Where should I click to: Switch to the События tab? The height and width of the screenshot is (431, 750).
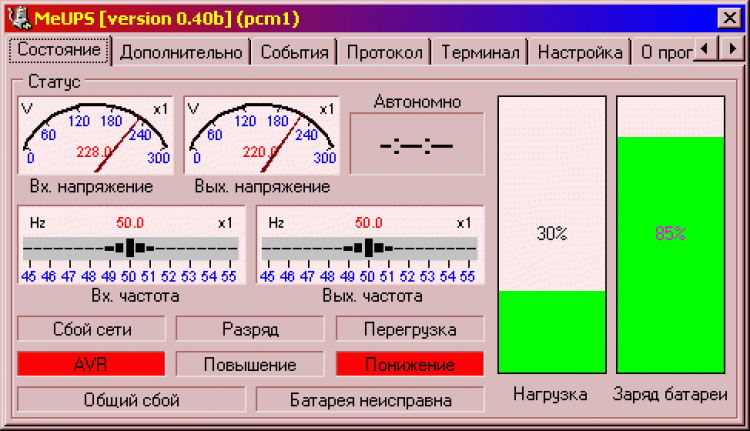(x=294, y=52)
